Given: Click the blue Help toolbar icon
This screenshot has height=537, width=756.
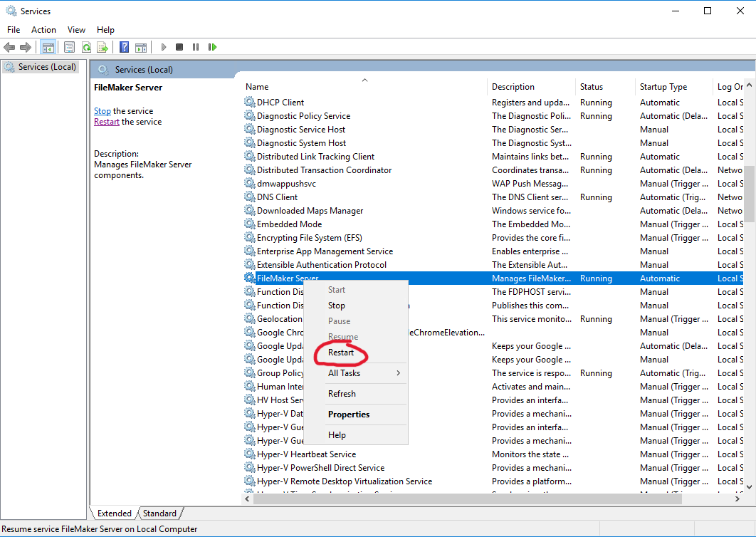Looking at the screenshot, I should point(125,47).
